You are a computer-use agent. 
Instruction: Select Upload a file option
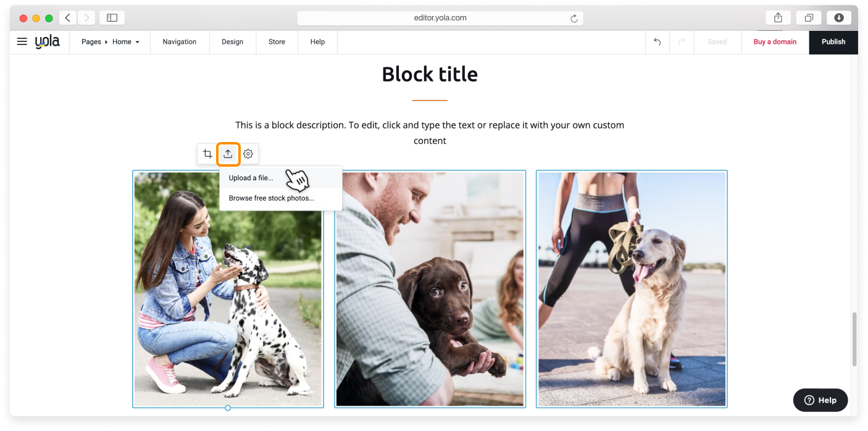pos(251,178)
